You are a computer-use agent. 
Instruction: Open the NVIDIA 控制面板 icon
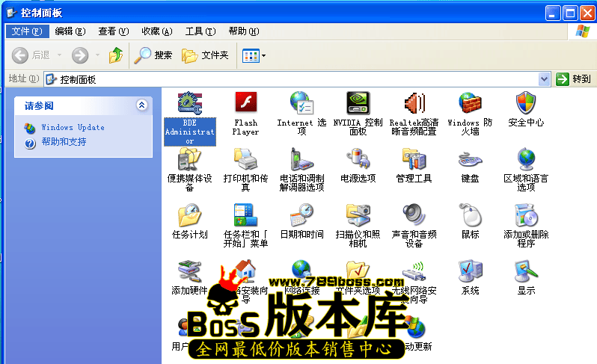tap(358, 103)
